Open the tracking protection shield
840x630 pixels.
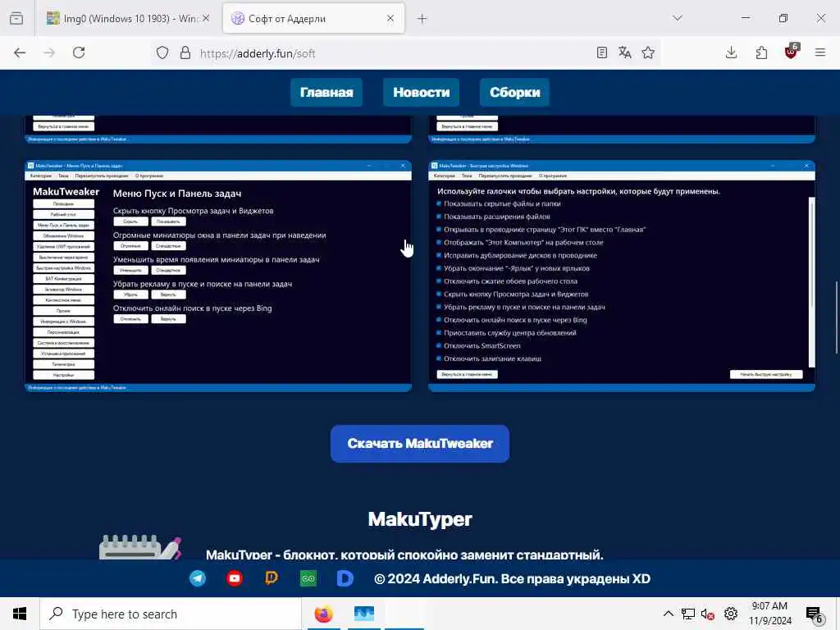[x=162, y=53]
